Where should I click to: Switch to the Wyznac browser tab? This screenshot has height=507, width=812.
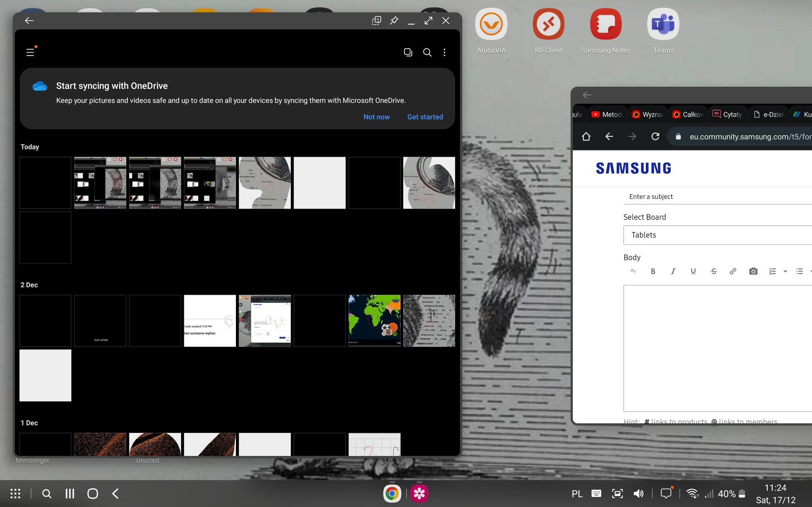point(647,114)
